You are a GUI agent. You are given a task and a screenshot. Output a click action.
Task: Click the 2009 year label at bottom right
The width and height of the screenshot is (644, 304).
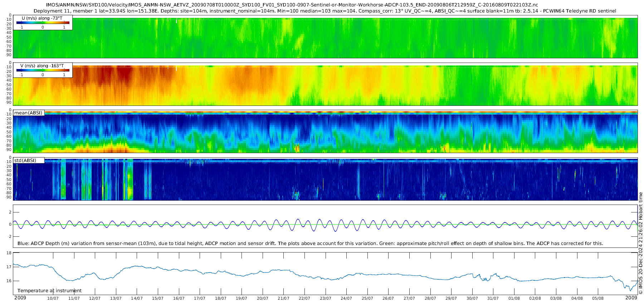pyautogui.click(x=631, y=298)
